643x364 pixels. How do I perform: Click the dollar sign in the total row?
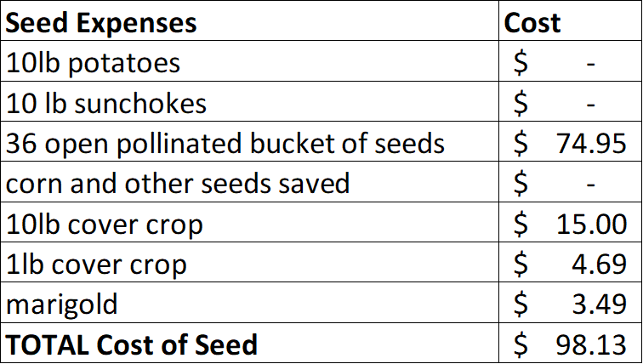(x=521, y=344)
